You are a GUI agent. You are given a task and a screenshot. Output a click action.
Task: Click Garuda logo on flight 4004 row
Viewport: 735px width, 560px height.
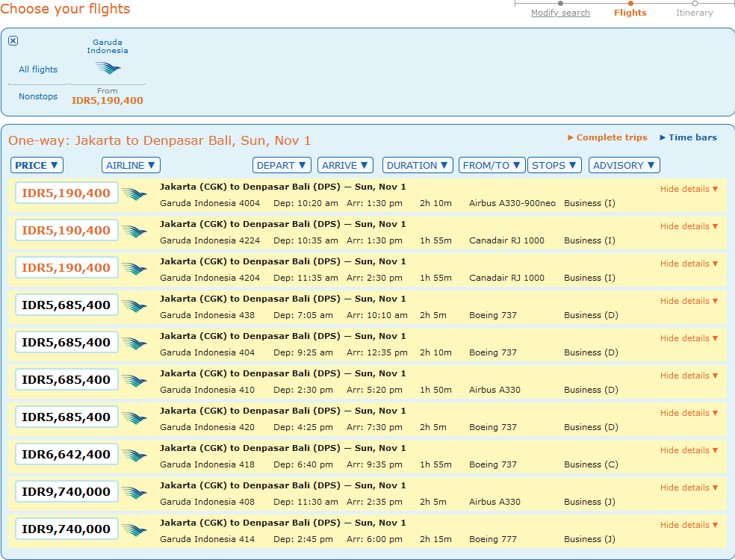tap(134, 193)
